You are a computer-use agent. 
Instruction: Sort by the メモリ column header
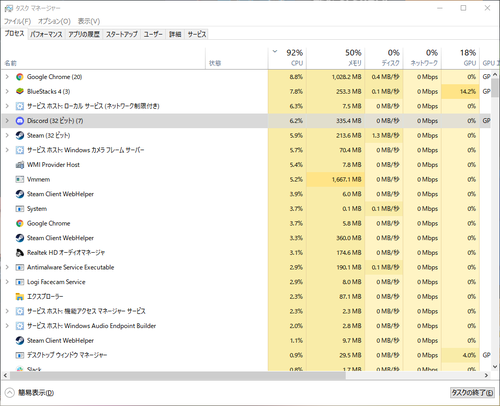pyautogui.click(x=336, y=58)
